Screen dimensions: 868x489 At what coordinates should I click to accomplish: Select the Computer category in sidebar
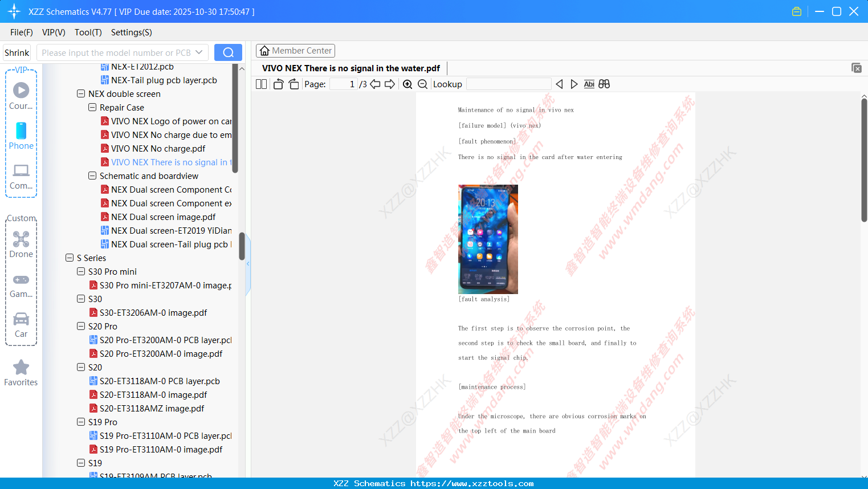pyautogui.click(x=21, y=176)
